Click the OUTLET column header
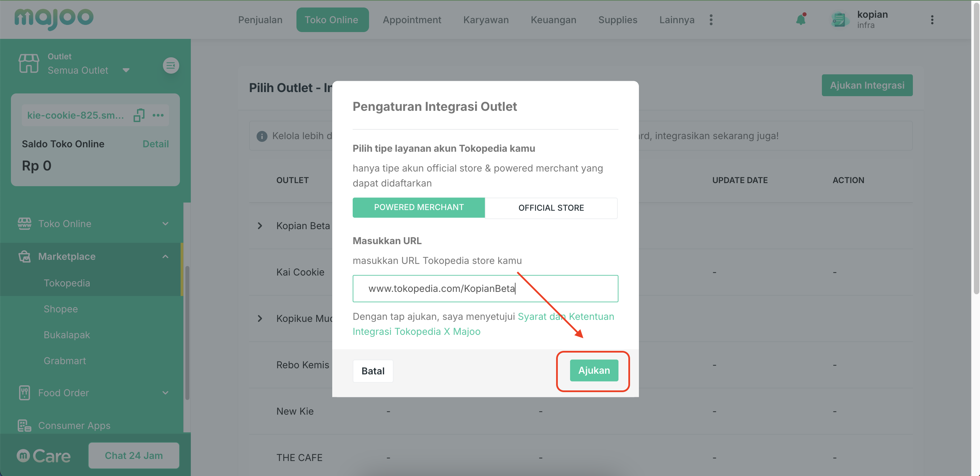 [x=292, y=180]
